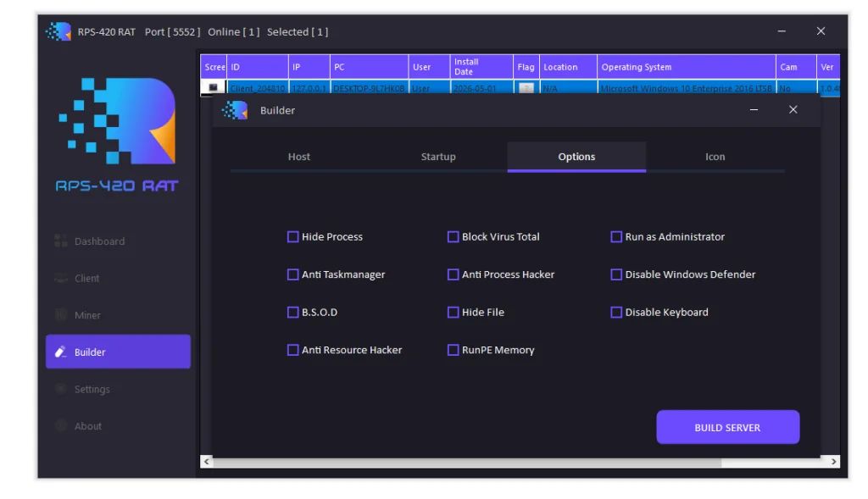Toggle the Hide File checkbox
Viewport: 868px width, 499px height.
[x=453, y=312]
